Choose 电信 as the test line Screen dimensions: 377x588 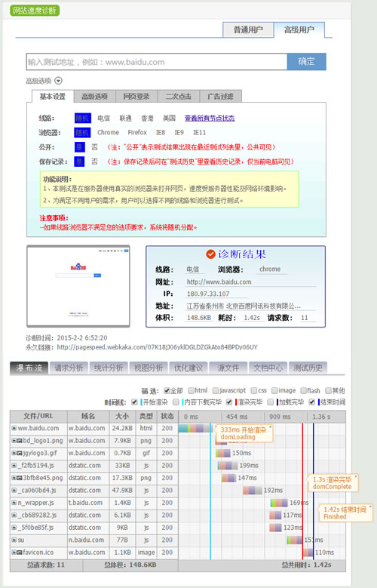(x=104, y=118)
